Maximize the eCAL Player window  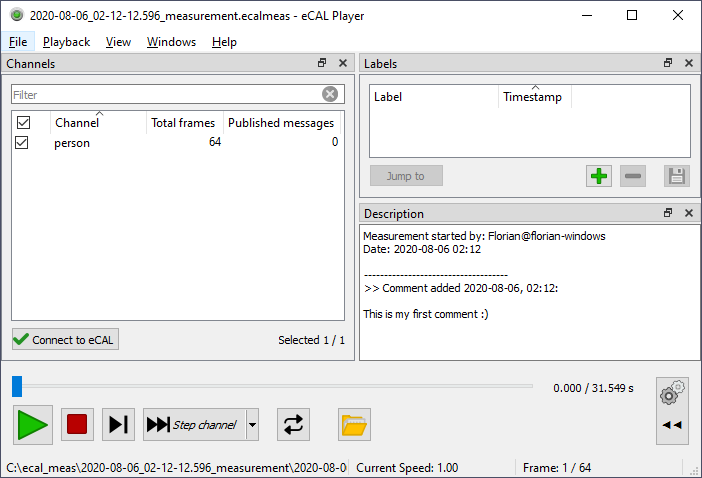pos(632,15)
